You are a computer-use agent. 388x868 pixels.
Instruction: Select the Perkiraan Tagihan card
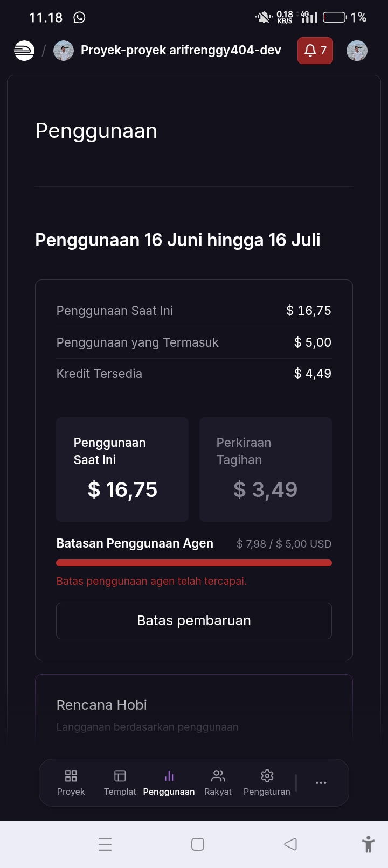pos(266,470)
